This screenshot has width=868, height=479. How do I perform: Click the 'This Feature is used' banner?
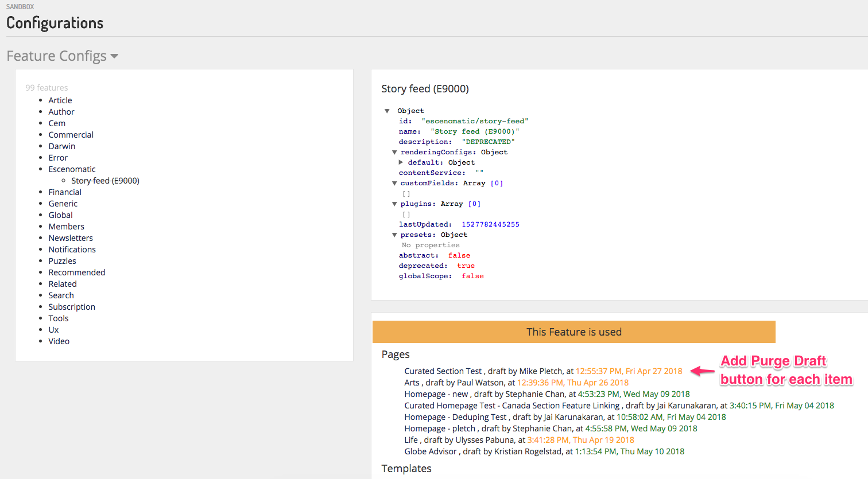coord(574,332)
